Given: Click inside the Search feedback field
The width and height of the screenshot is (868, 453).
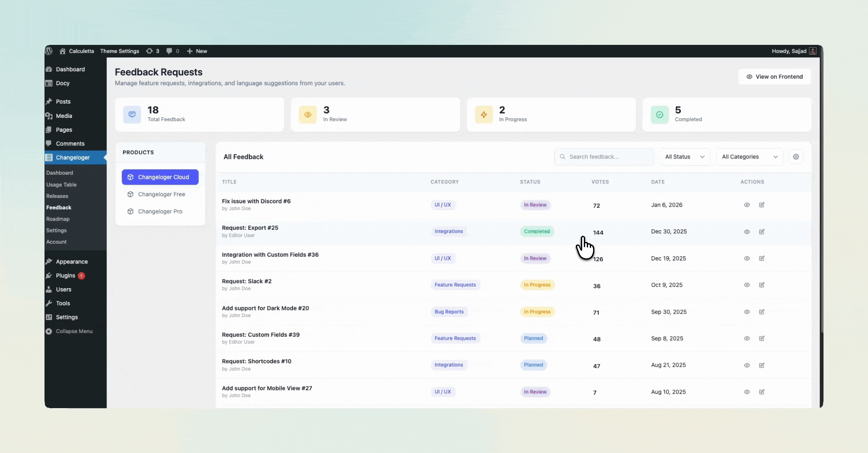Looking at the screenshot, I should point(604,156).
